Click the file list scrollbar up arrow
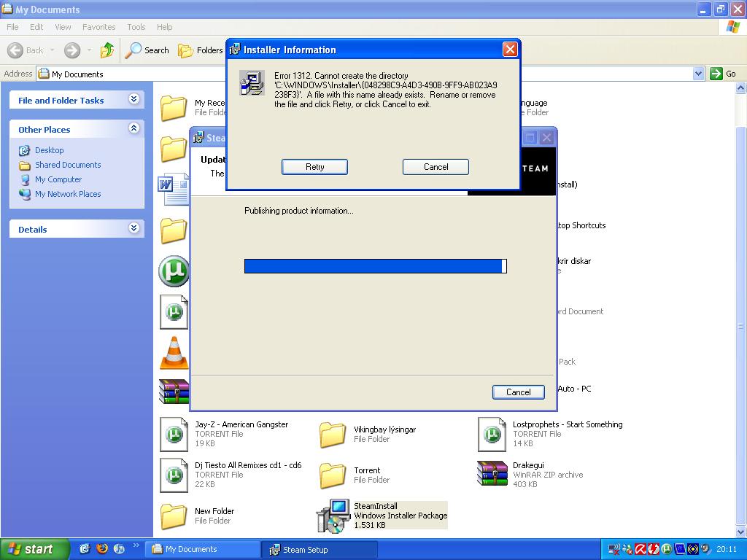 coord(741,87)
